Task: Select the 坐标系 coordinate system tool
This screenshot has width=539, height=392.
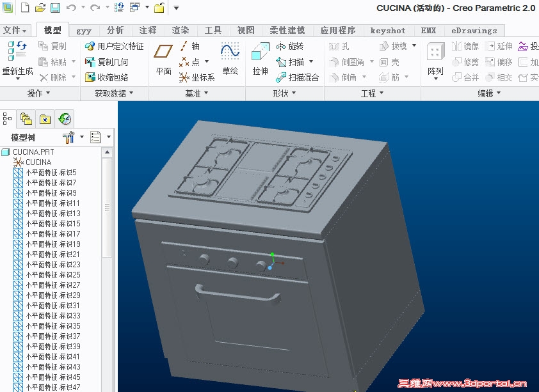Action: coord(197,77)
